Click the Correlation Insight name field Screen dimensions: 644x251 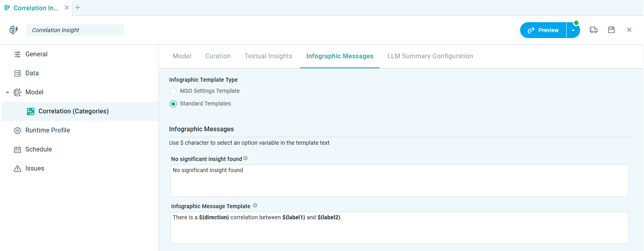75,30
